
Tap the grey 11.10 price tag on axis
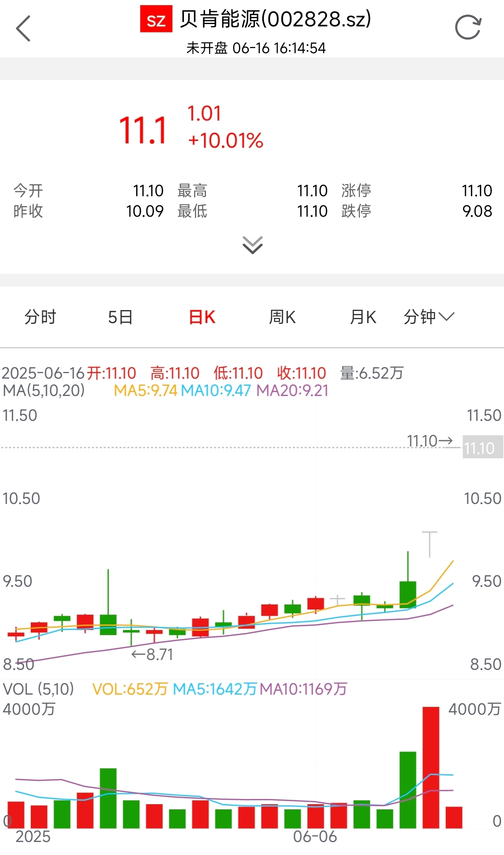(x=483, y=448)
